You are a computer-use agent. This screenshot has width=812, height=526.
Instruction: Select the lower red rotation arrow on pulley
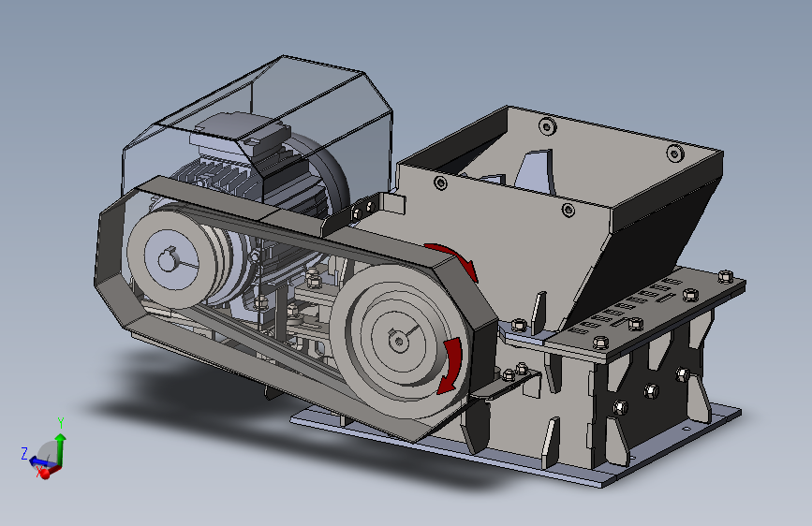point(450,366)
